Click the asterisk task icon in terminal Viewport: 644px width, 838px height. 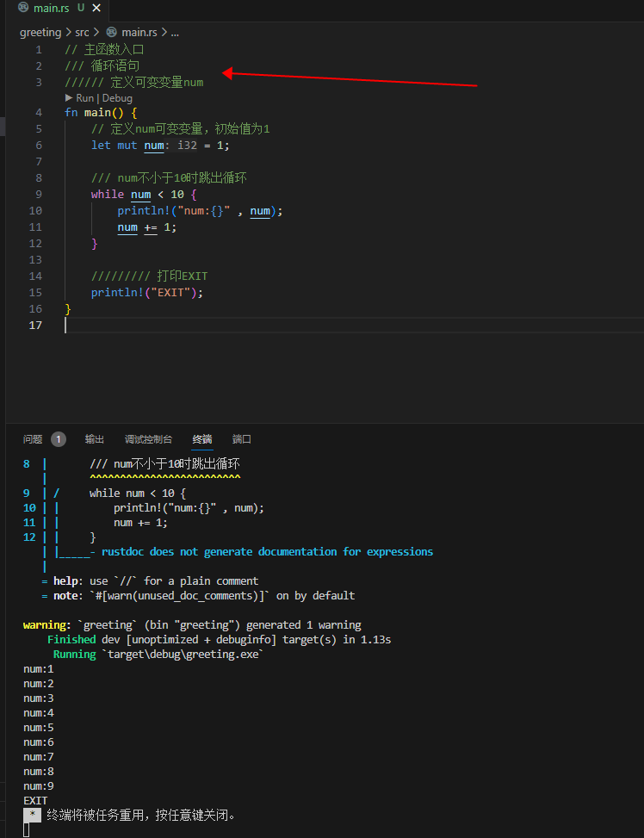(32, 815)
